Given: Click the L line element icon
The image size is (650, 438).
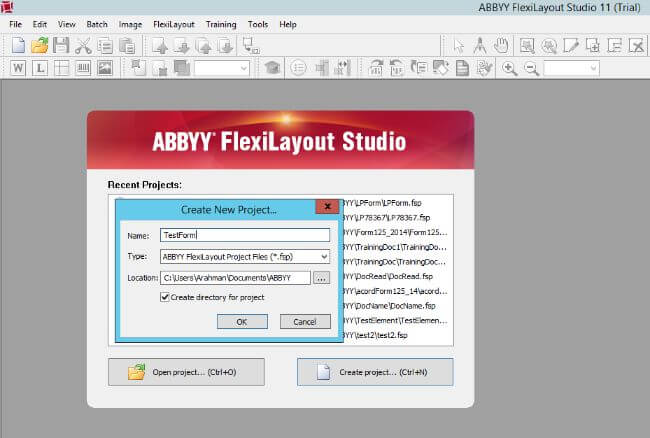Looking at the screenshot, I should pyautogui.click(x=40, y=68).
